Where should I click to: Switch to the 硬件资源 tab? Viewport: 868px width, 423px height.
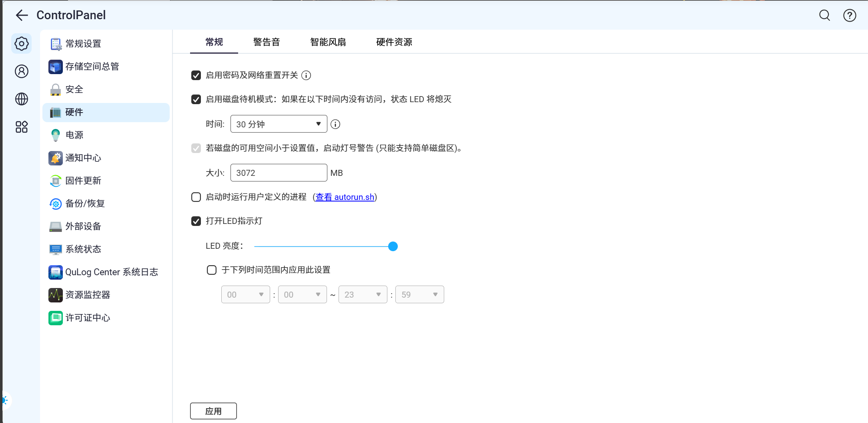tap(394, 42)
